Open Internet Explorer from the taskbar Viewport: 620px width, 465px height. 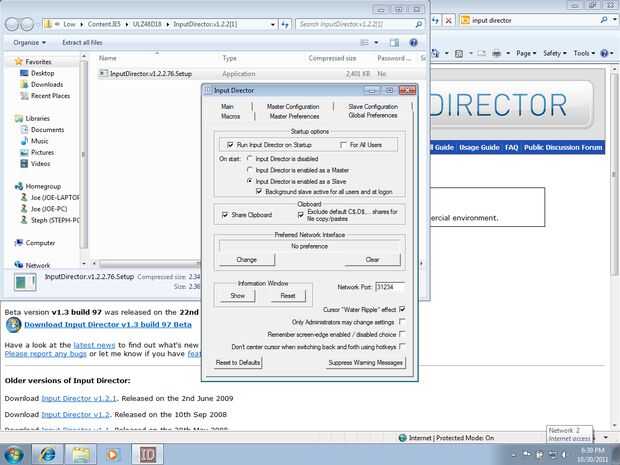(x=47, y=454)
